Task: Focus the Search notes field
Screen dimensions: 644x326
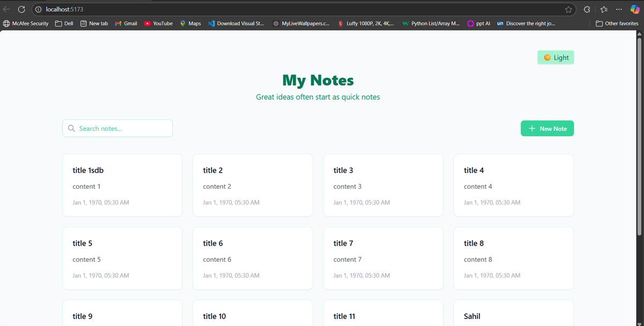Action: (118, 128)
